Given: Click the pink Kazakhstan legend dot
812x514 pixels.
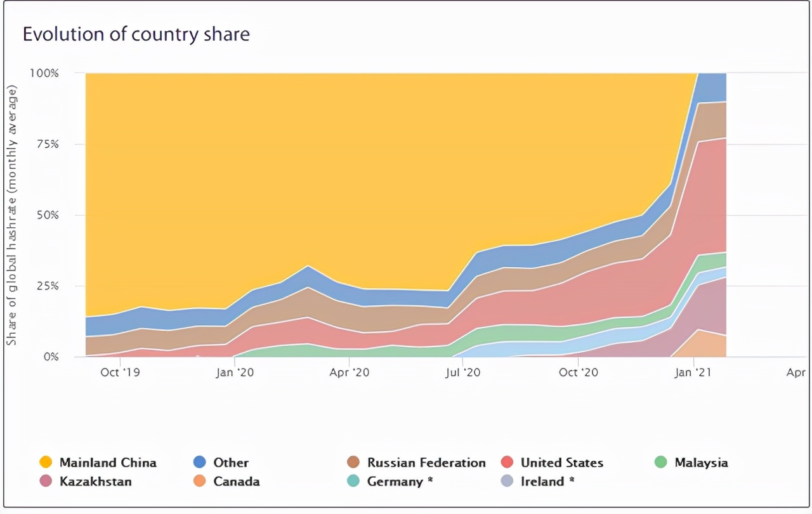Looking at the screenshot, I should coord(45,482).
